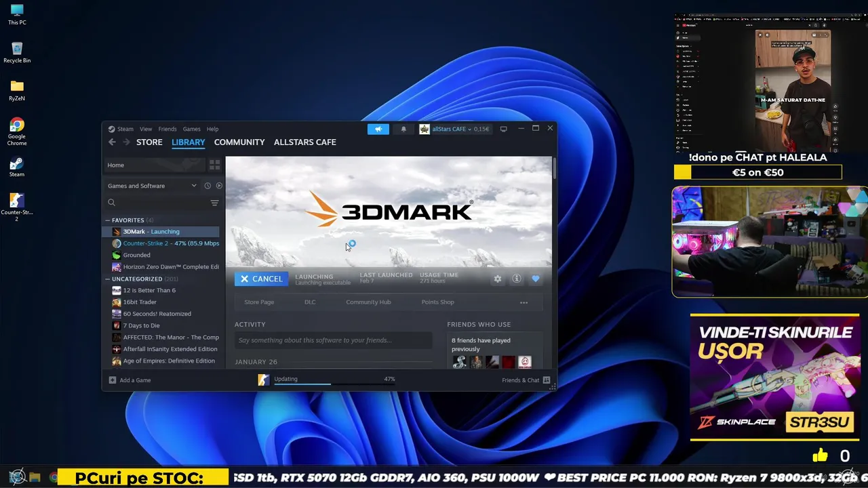This screenshot has height=488, width=868.
Task: Open Chrome from the taskbar
Action: point(54,478)
